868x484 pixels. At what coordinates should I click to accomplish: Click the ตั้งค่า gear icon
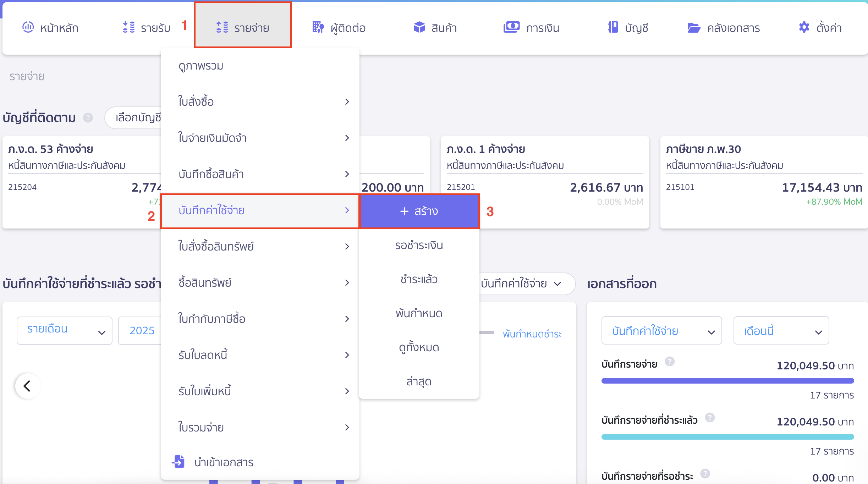804,27
